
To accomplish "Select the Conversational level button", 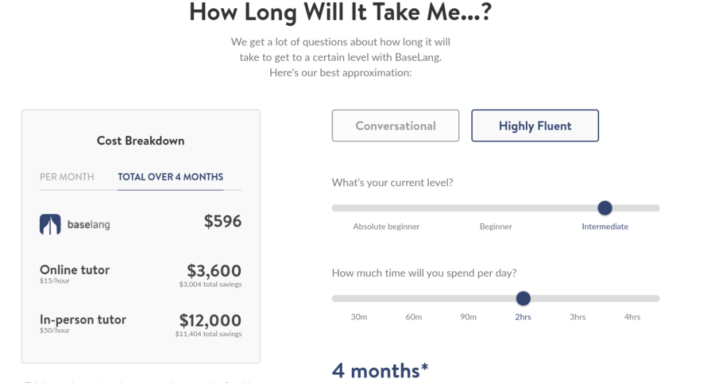I will tap(395, 125).
